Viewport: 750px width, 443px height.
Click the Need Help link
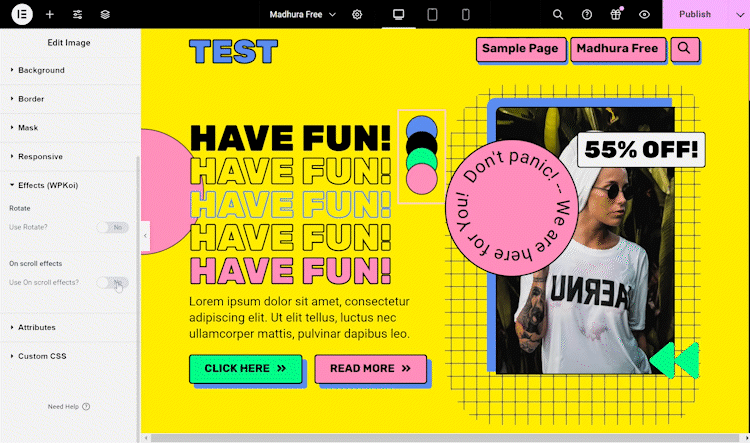[x=63, y=407]
